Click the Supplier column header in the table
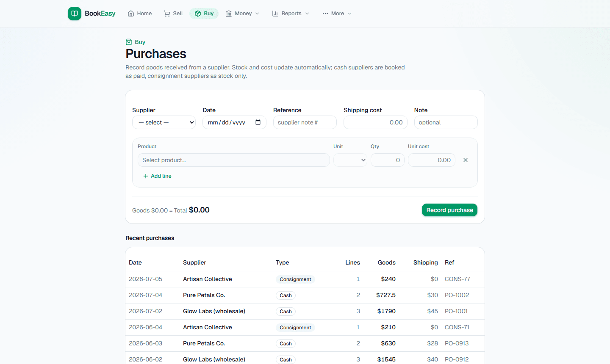 [x=194, y=262]
